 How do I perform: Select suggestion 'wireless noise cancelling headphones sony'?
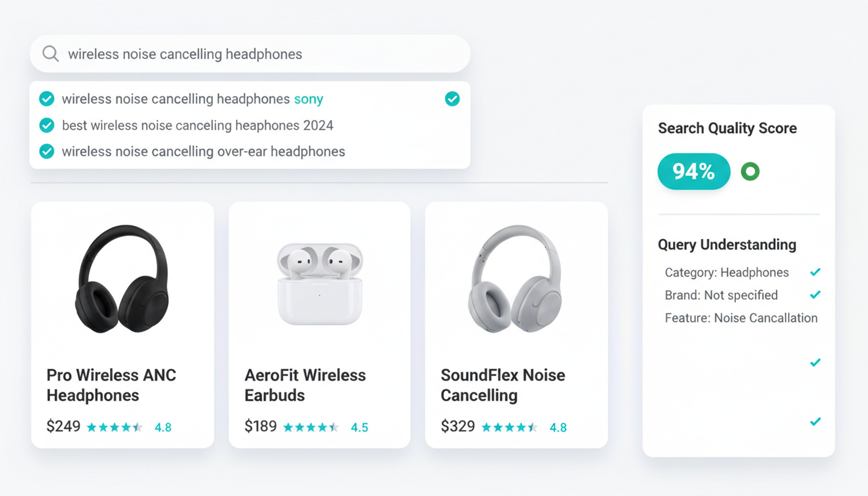pos(192,99)
